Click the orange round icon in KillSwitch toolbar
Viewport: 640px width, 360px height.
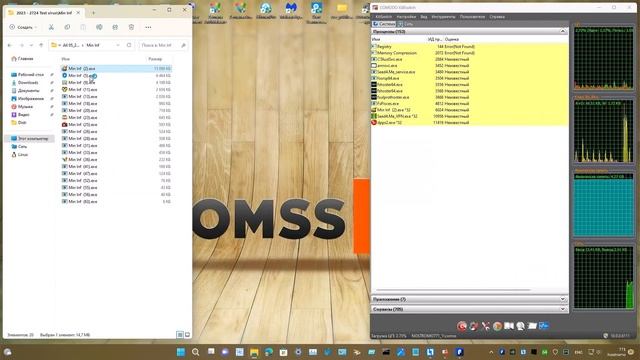[x=497, y=326]
